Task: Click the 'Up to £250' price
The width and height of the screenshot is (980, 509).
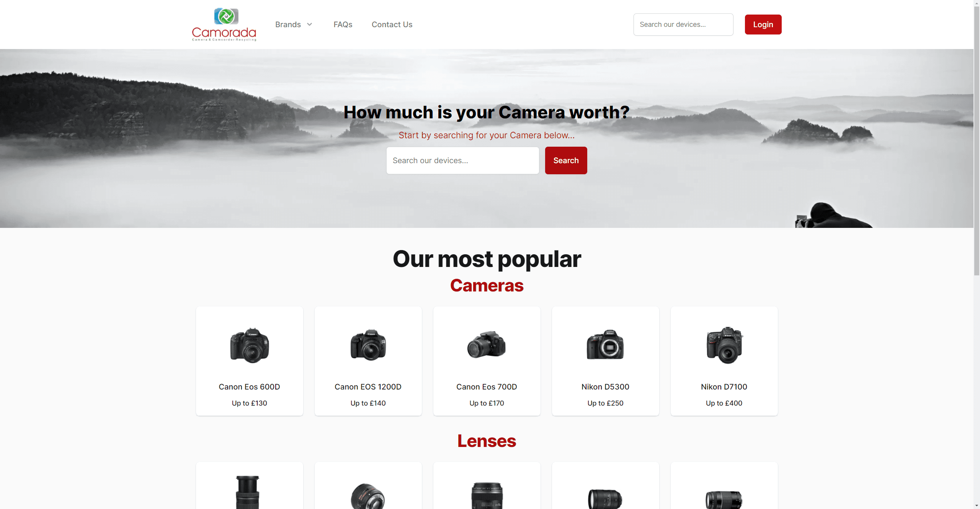Action: tap(605, 403)
